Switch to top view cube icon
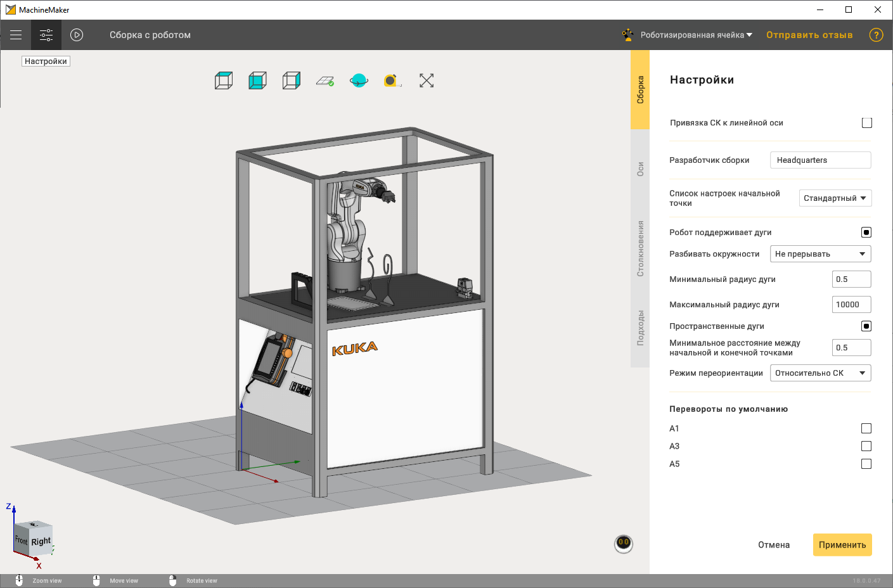 [224, 80]
